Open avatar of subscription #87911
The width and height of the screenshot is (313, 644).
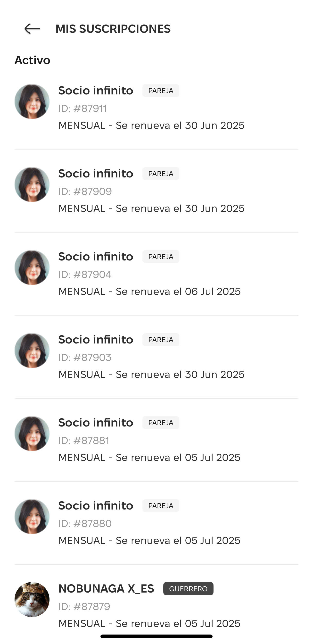[x=32, y=101]
